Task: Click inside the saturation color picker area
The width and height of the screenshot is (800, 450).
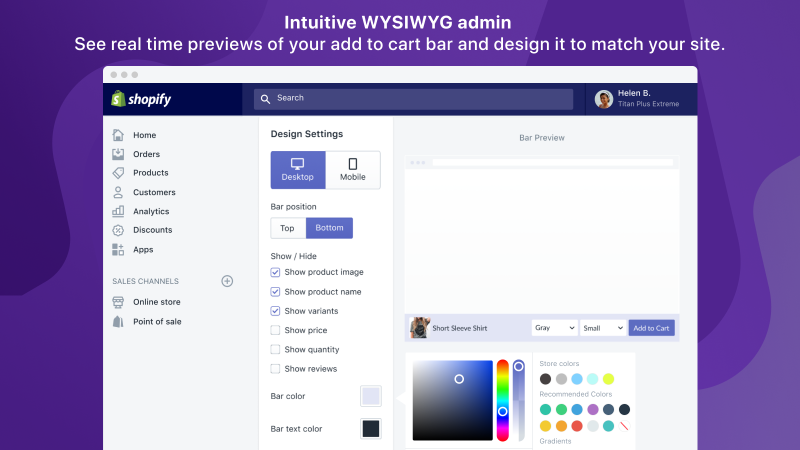Action: pyautogui.click(x=453, y=401)
